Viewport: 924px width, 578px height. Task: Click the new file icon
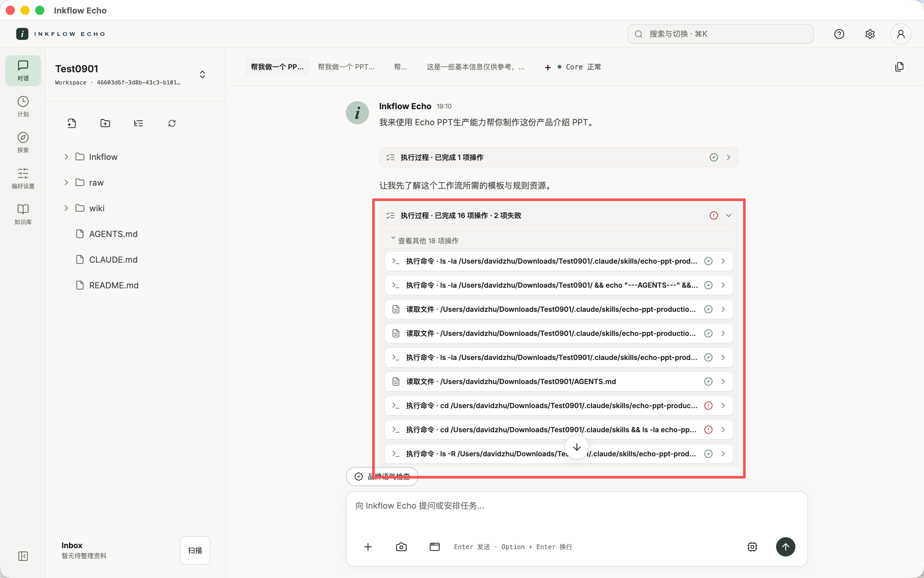[72, 123]
